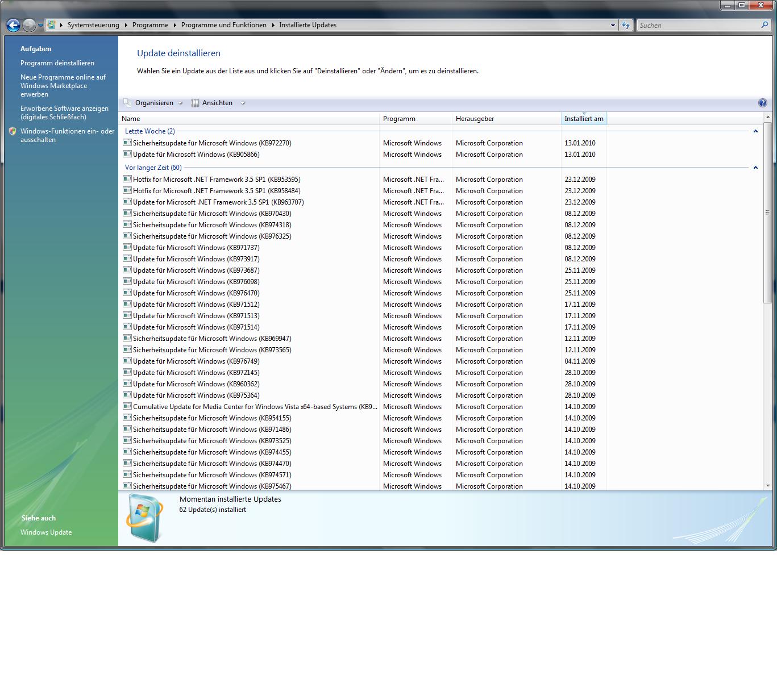Screen dimensions: 777x700
Task: Open address bar history dropdown
Action: pos(613,25)
